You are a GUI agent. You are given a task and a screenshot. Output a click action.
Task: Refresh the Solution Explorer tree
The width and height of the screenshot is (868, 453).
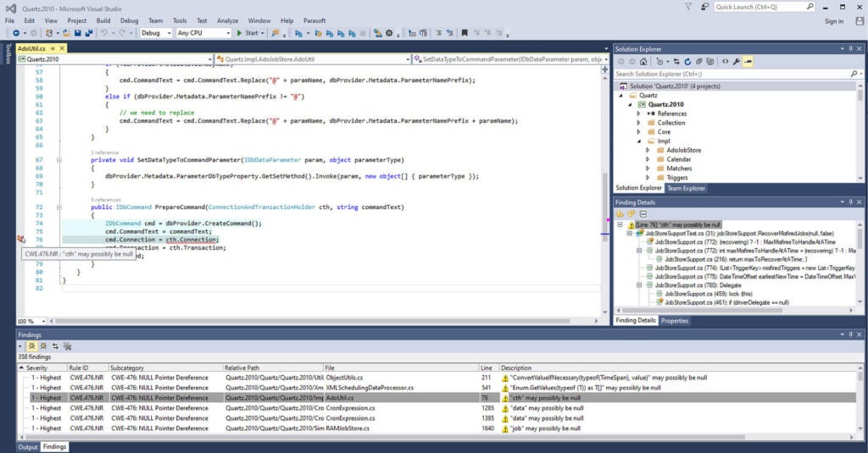coord(686,62)
